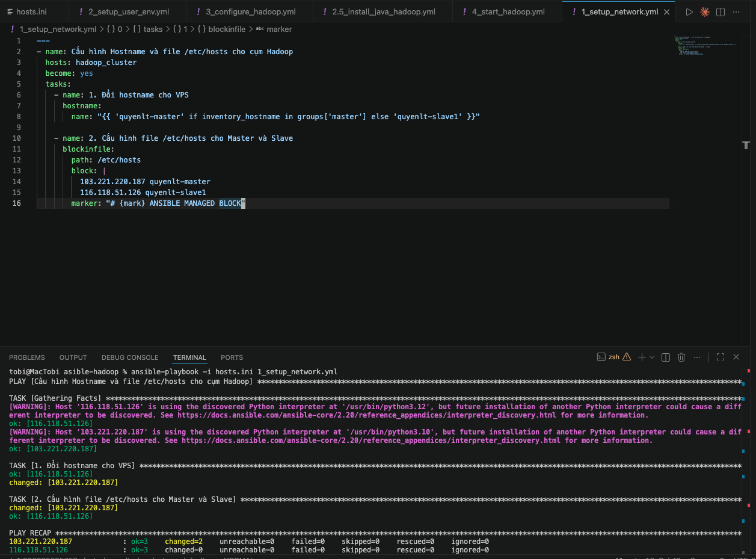Run the file with the play icon

[x=689, y=12]
